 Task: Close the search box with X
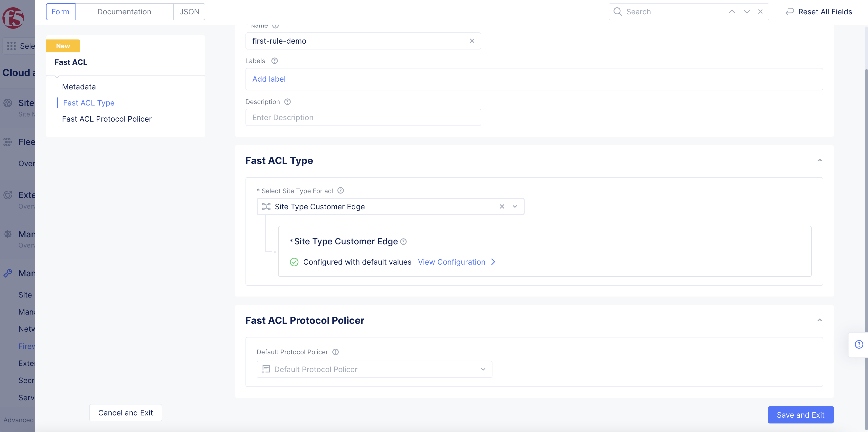pos(760,12)
